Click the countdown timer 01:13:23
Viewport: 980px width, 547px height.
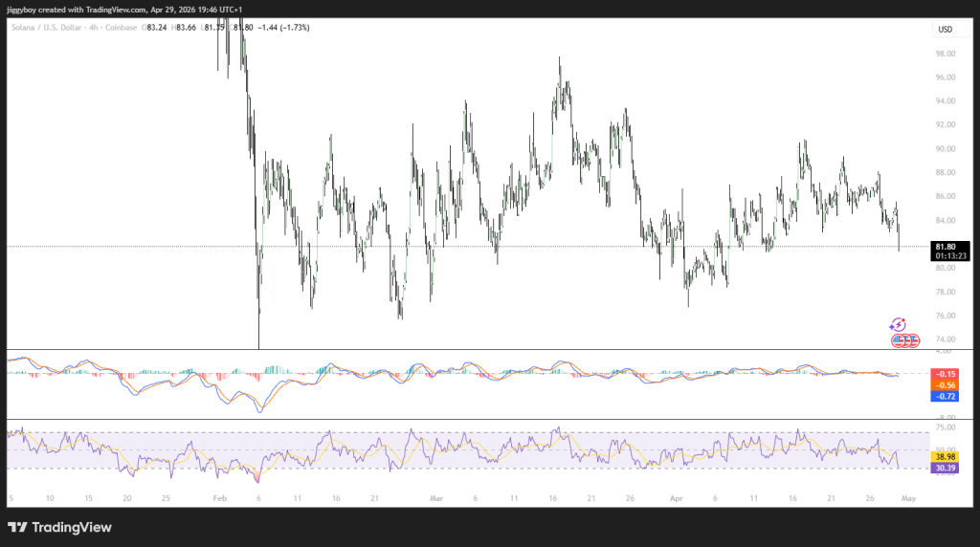pos(945,256)
